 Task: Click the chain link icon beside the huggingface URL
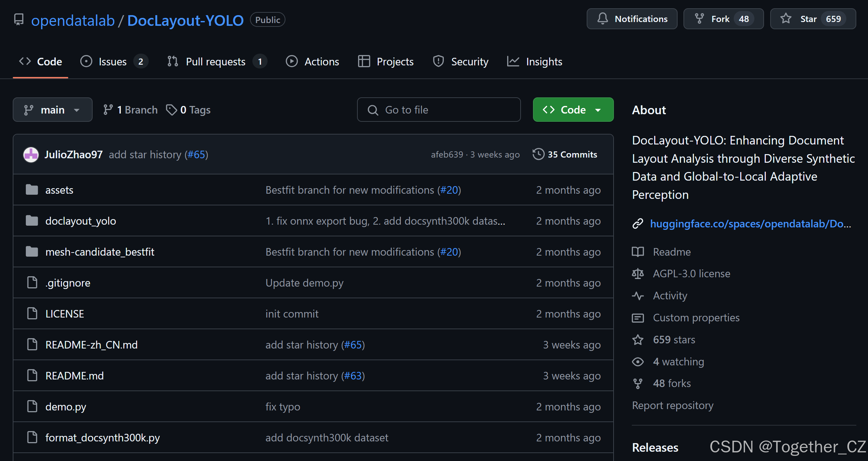[638, 224]
